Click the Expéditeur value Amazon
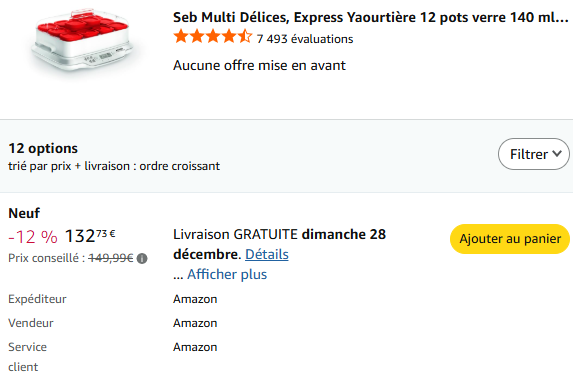Viewport: 573px width, 377px height. pos(195,299)
